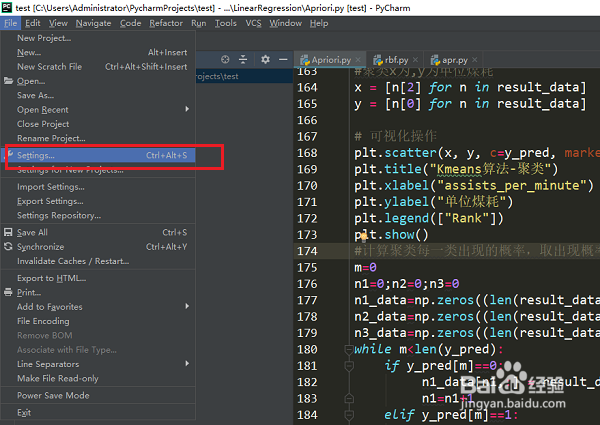Click Print... menu item
This screenshot has width=600, height=425.
coord(98,292)
